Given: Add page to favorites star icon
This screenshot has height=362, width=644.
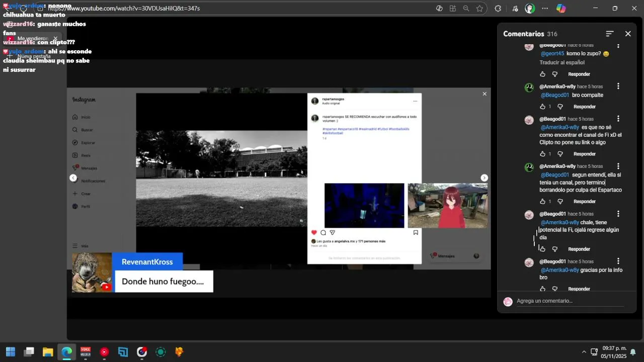Looking at the screenshot, I should click(x=479, y=9).
